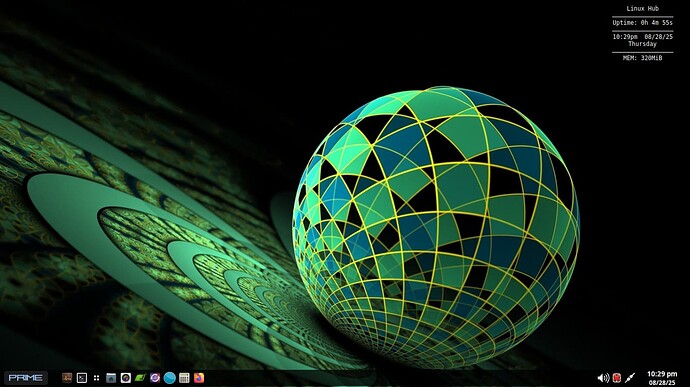Open the purple circular arrows icon
Screen dimensions: 690x387
(x=155, y=378)
